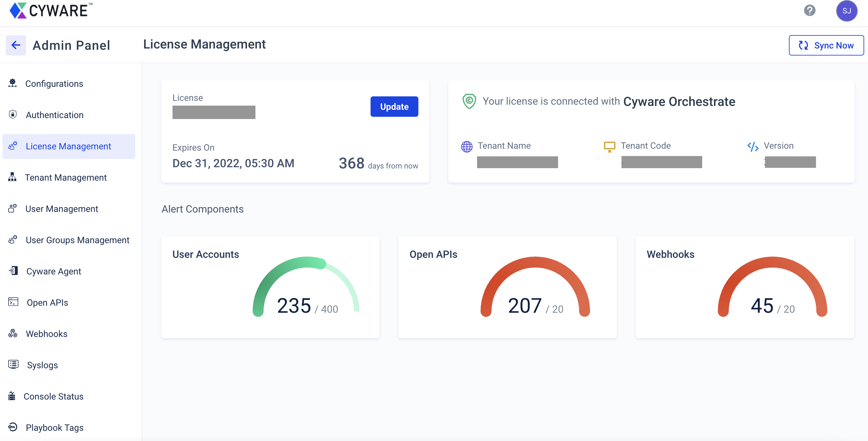Open the SJ user profile avatar

pyautogui.click(x=846, y=11)
